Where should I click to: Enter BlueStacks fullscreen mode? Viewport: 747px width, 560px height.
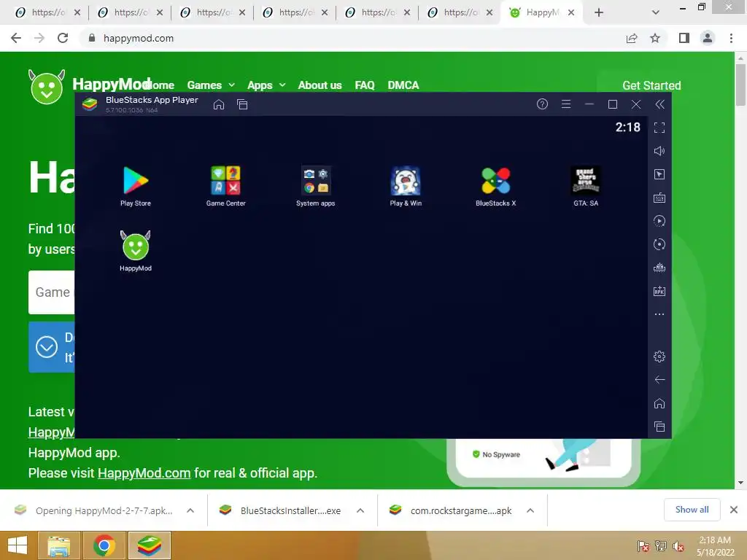(x=659, y=128)
